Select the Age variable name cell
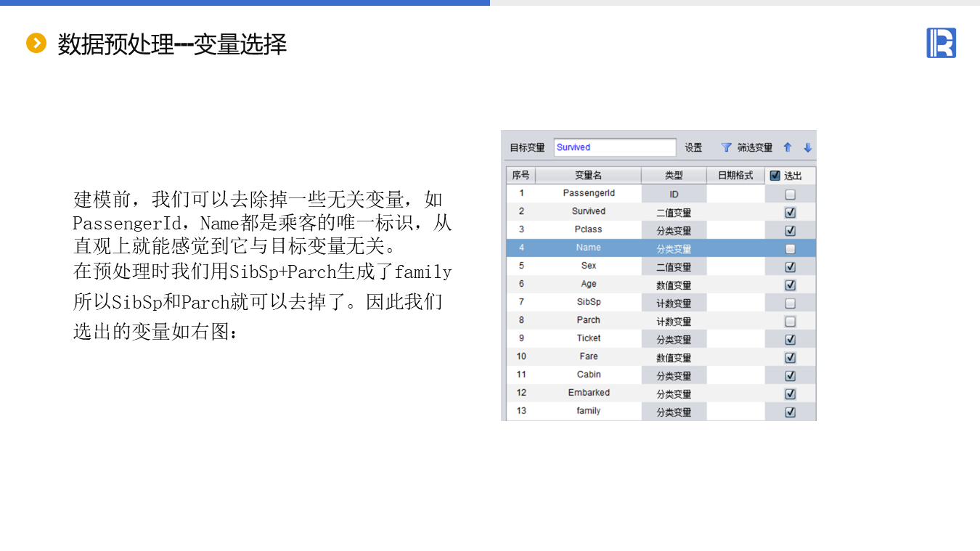The width and height of the screenshot is (980, 551). pos(589,285)
